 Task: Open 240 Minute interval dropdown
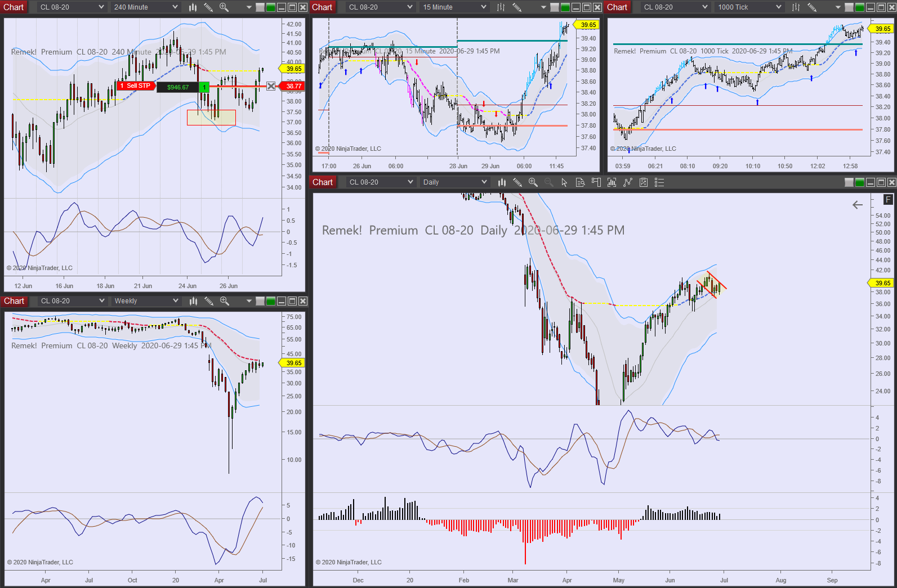click(x=145, y=7)
